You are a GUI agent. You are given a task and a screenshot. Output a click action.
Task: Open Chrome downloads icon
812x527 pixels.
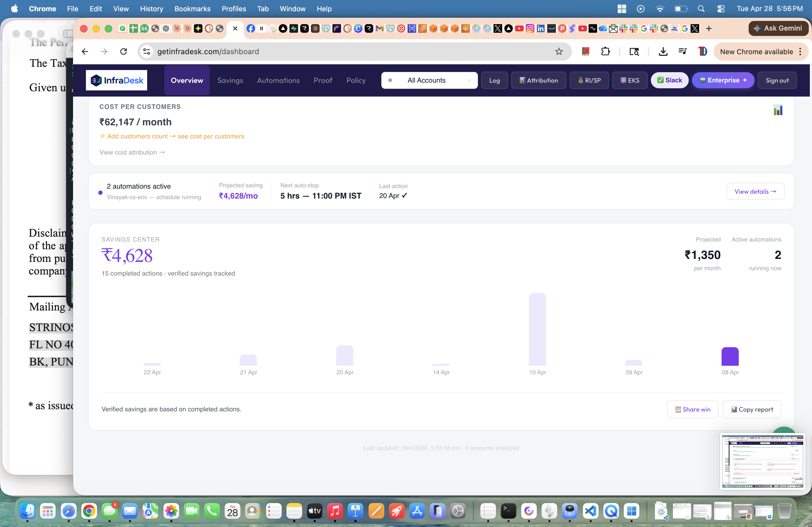663,52
